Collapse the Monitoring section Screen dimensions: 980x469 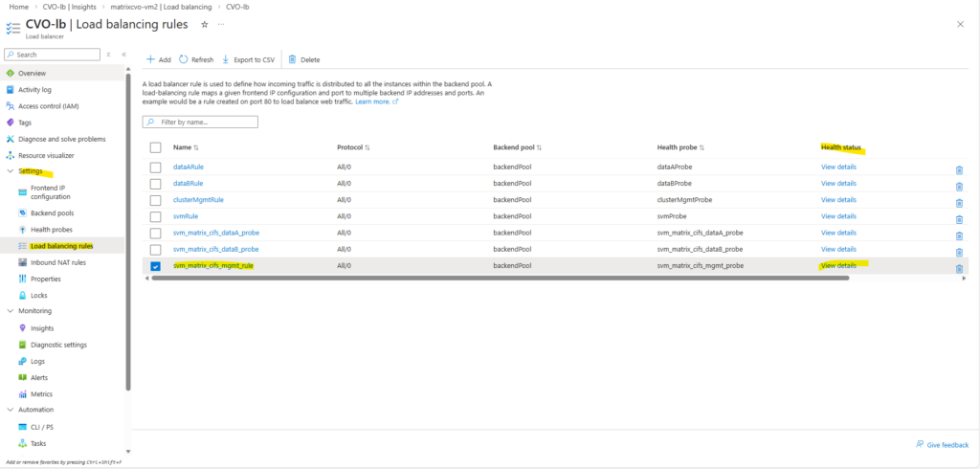point(10,311)
